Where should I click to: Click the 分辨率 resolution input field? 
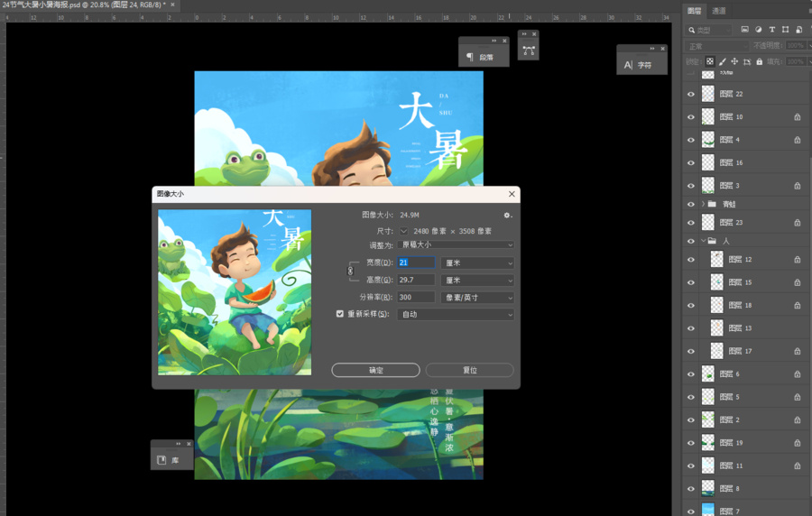coord(416,297)
